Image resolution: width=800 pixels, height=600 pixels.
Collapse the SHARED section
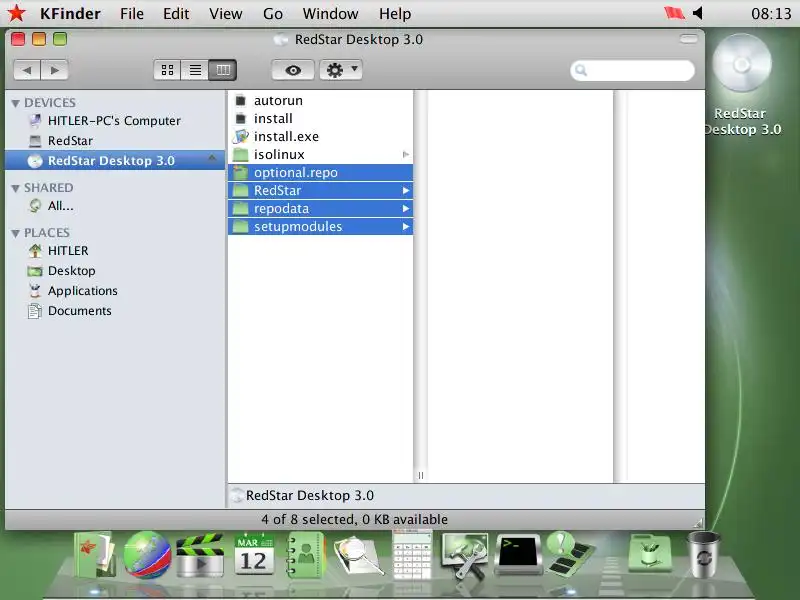pos(15,188)
